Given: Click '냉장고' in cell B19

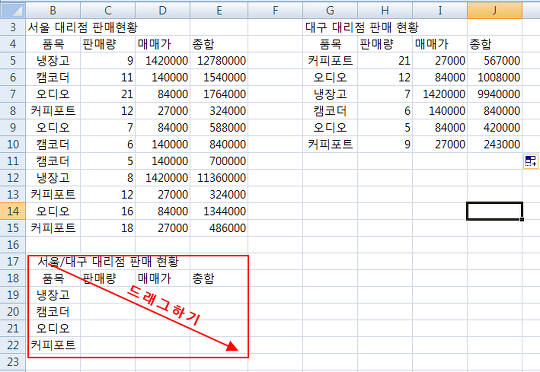Looking at the screenshot, I should coord(53,295).
